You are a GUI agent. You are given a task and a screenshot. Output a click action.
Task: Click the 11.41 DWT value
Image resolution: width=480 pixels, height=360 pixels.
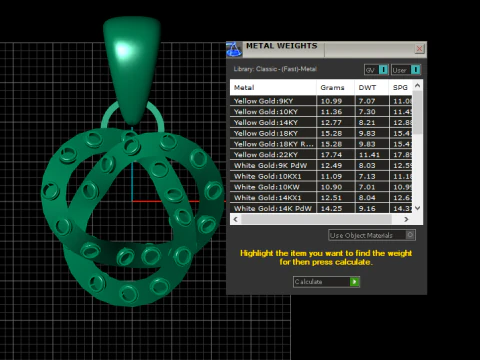(x=369, y=155)
